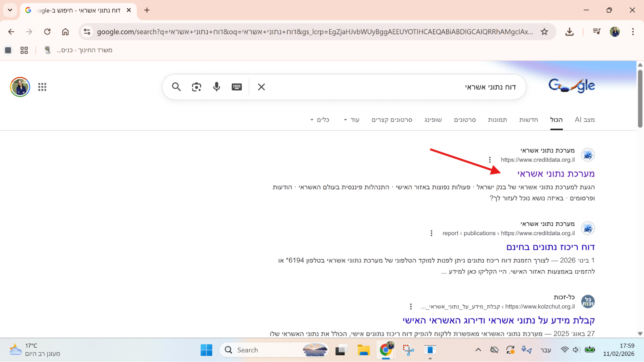The width and height of the screenshot is (644, 362).
Task: Open the דוח ריכוז נתונים בחינם link
Action: click(550, 247)
